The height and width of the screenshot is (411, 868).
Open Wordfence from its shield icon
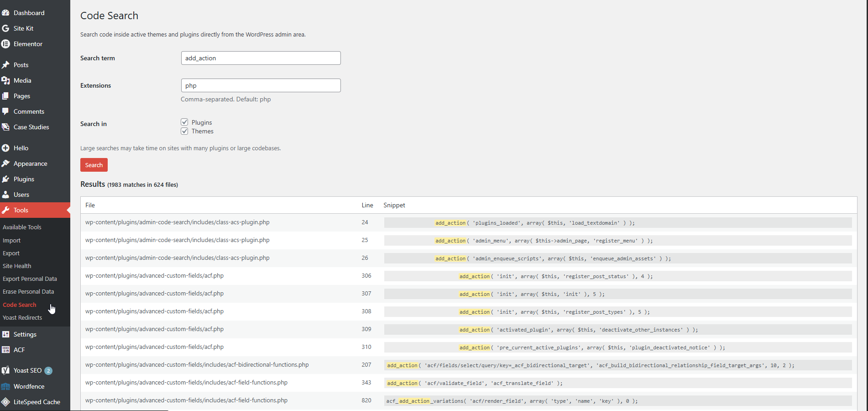5,386
